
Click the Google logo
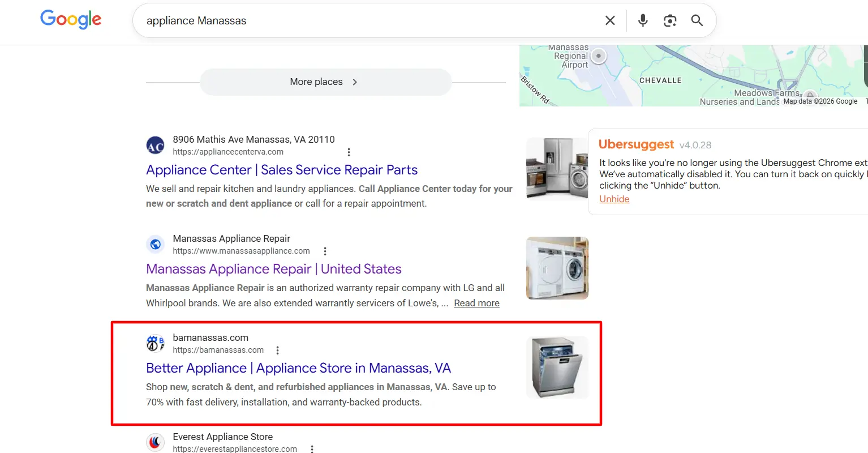click(x=71, y=19)
